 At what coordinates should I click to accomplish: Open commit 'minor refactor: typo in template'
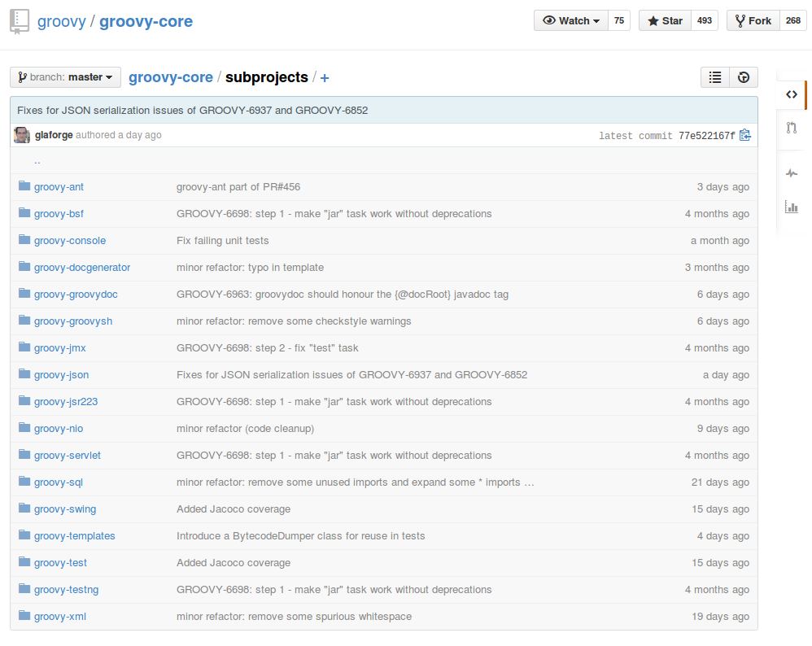[250, 268]
